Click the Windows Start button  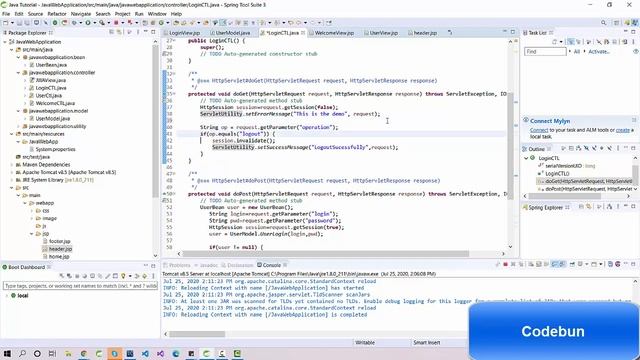7,353
